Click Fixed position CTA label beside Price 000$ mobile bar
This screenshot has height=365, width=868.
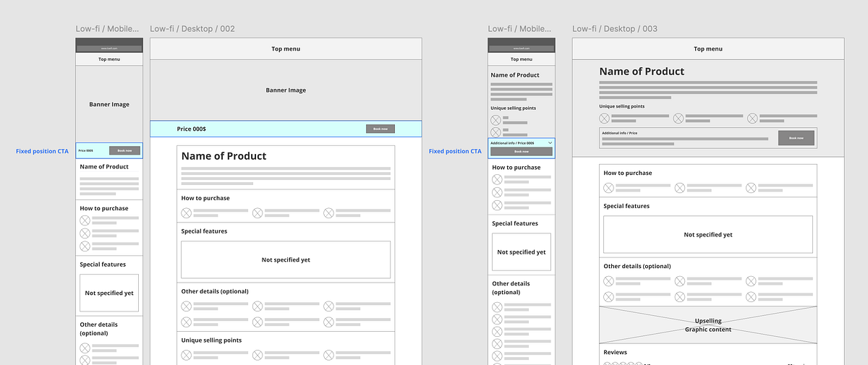42,151
